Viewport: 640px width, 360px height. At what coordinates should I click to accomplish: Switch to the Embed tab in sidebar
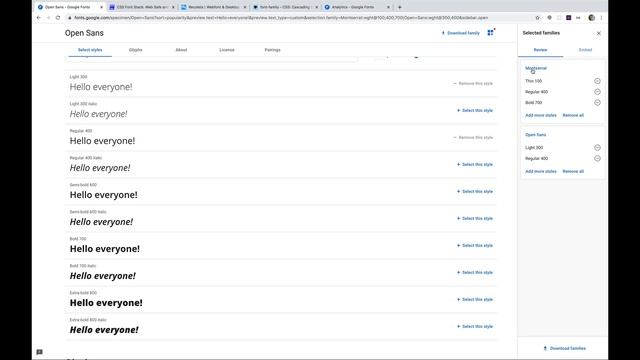(585, 50)
